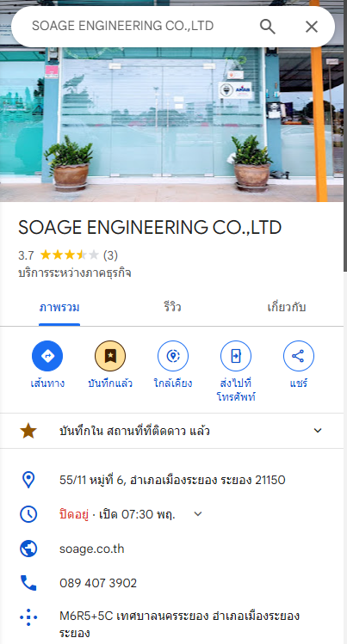Viewport: 347px width, 644px height.
Task: Open the soage.co.th website link
Action: pyautogui.click(x=91, y=549)
